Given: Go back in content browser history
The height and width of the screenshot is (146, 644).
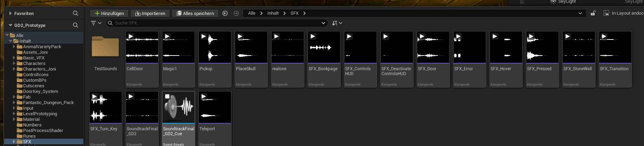Looking at the screenshot, I should coord(225,13).
